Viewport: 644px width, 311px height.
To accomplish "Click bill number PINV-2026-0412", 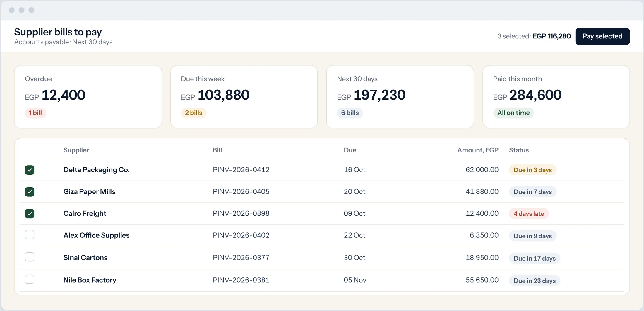I will pos(241,170).
